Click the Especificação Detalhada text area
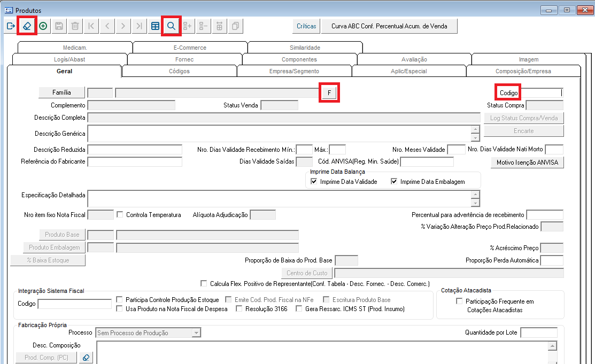 point(279,198)
